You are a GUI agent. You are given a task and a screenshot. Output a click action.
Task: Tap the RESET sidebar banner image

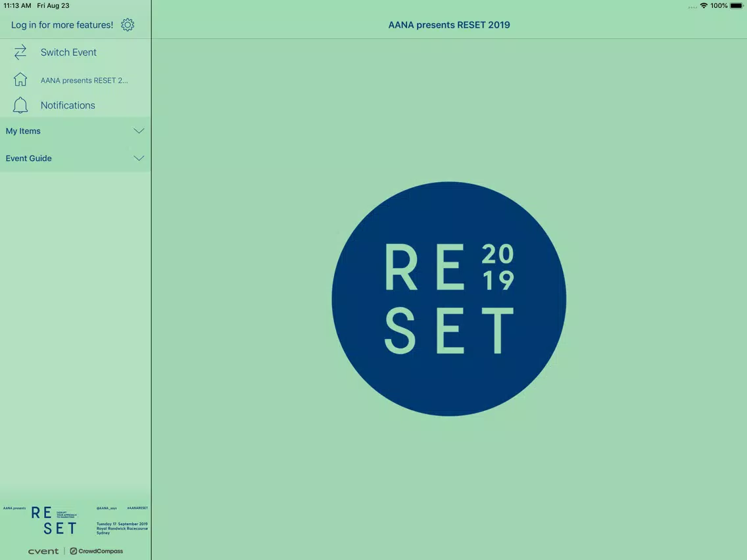pos(75,521)
